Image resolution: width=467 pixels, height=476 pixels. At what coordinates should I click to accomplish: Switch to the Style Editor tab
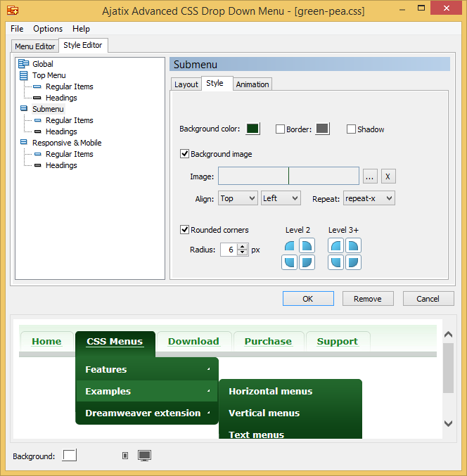click(82, 45)
